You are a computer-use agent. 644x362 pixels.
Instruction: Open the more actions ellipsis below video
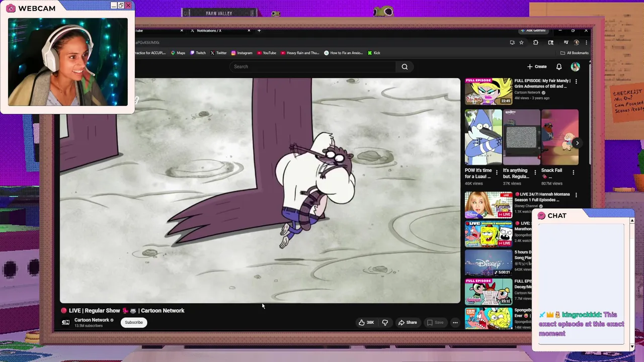click(x=455, y=322)
